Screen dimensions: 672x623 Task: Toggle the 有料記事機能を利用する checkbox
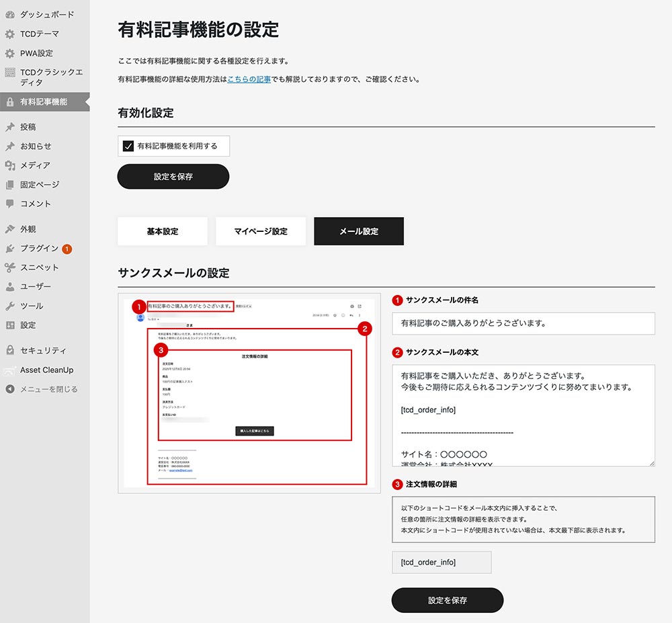pos(128,146)
